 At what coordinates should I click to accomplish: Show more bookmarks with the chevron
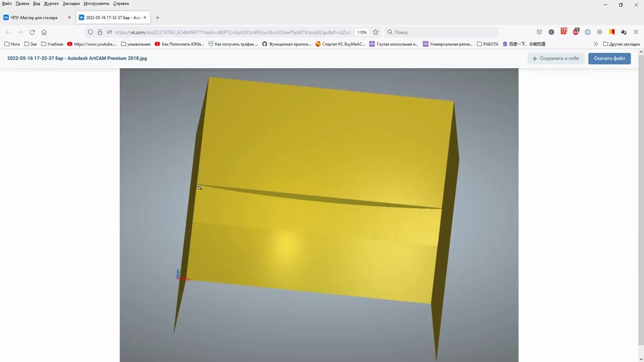[596, 44]
